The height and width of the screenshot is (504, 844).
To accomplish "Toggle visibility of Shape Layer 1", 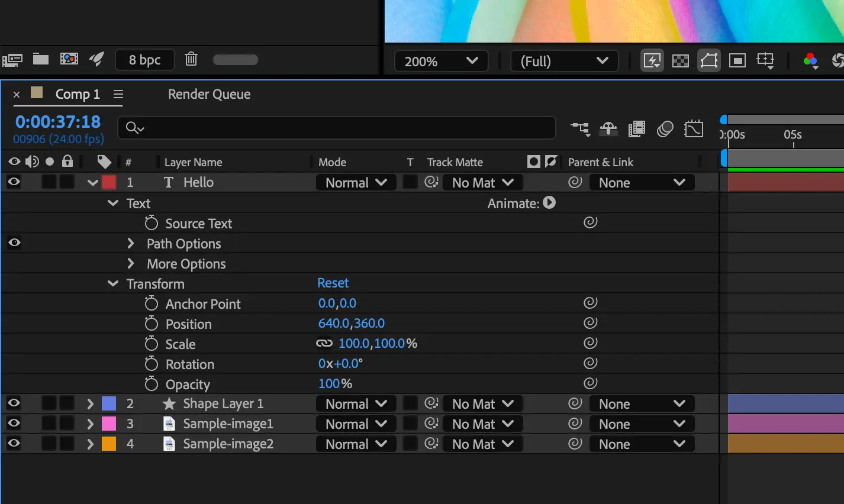I will (x=14, y=403).
